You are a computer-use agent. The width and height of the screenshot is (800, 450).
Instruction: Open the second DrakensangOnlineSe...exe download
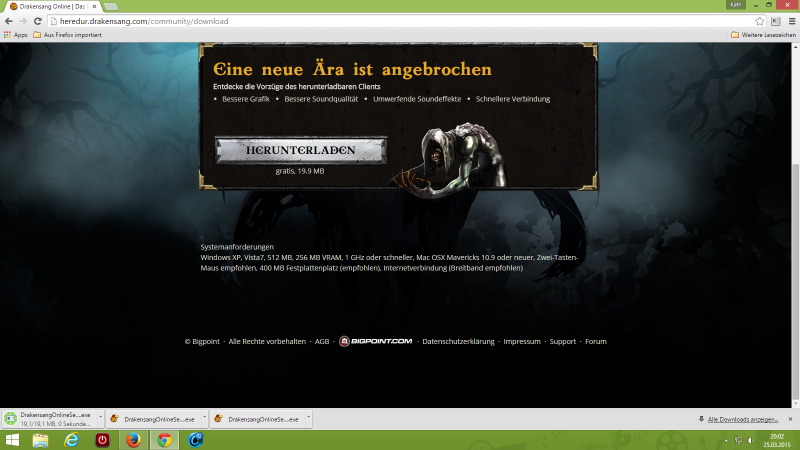coord(153,419)
